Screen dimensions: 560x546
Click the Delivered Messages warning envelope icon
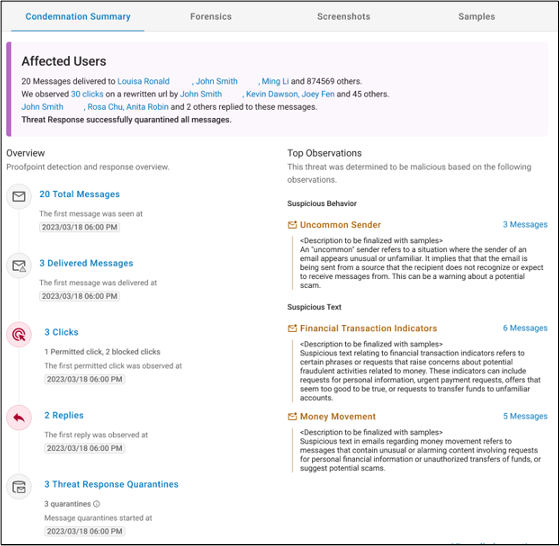tap(19, 265)
